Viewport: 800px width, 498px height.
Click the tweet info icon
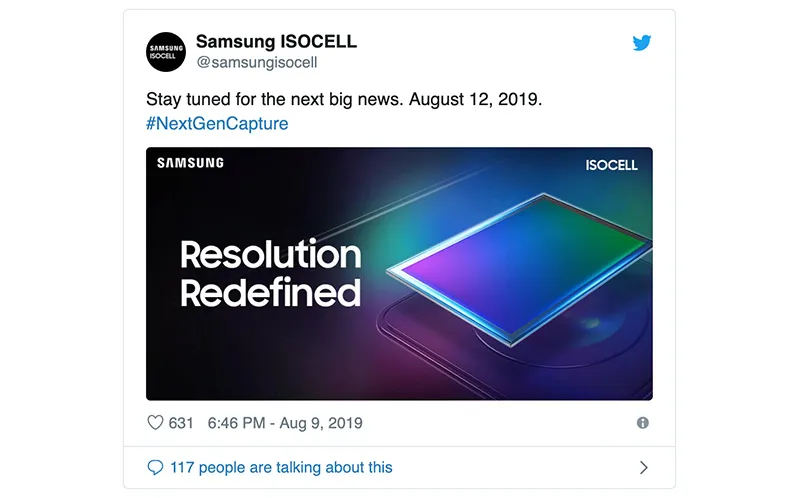(x=643, y=423)
